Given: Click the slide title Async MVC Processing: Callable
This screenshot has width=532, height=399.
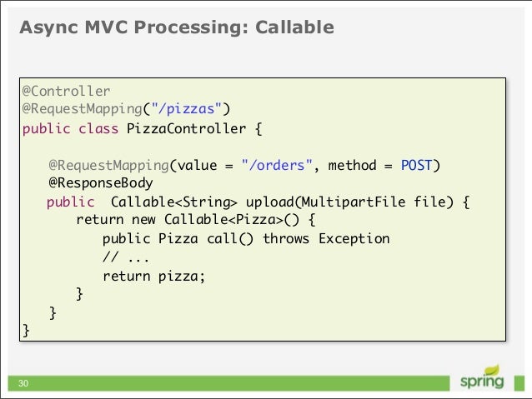Looking at the screenshot, I should tap(177, 27).
